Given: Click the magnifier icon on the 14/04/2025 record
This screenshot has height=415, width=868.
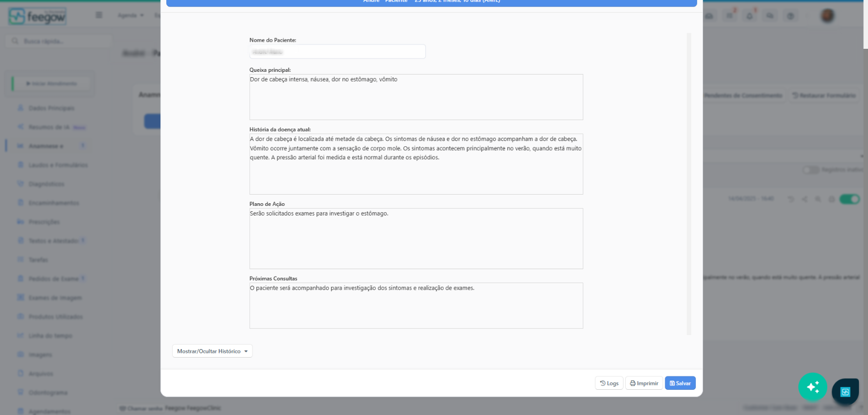Looking at the screenshot, I should [818, 199].
